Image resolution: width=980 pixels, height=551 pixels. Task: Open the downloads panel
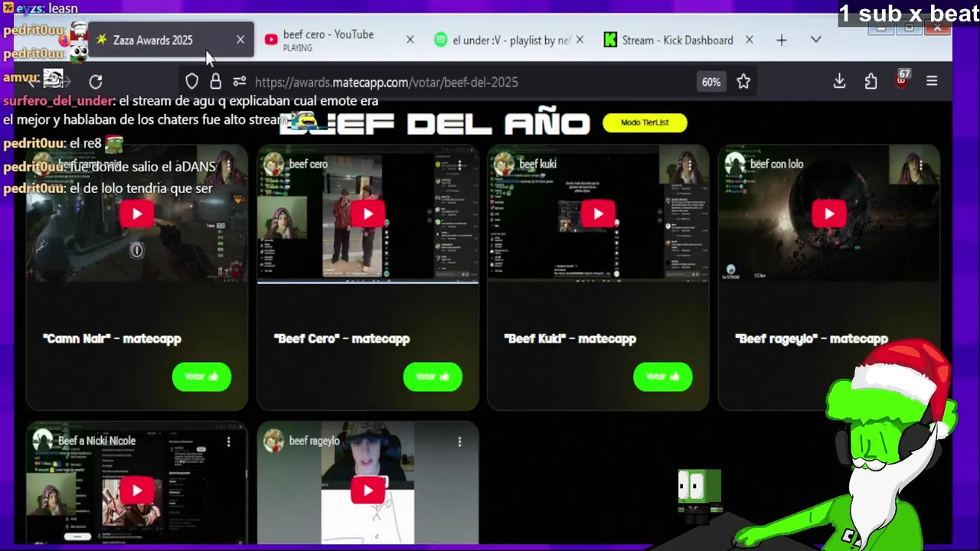coord(839,81)
